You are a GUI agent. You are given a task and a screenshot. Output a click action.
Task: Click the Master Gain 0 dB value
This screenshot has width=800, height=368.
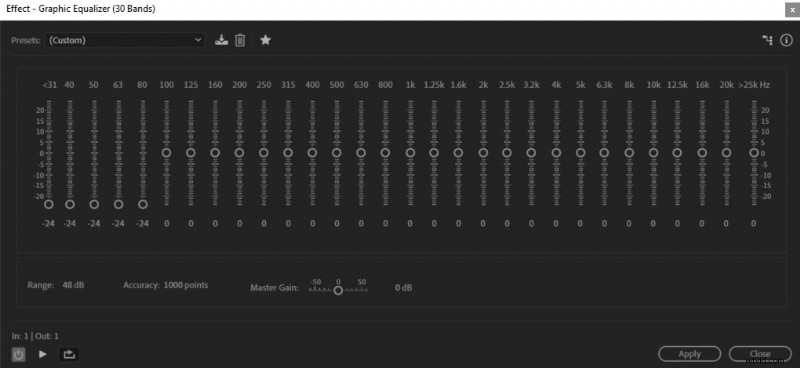point(403,288)
